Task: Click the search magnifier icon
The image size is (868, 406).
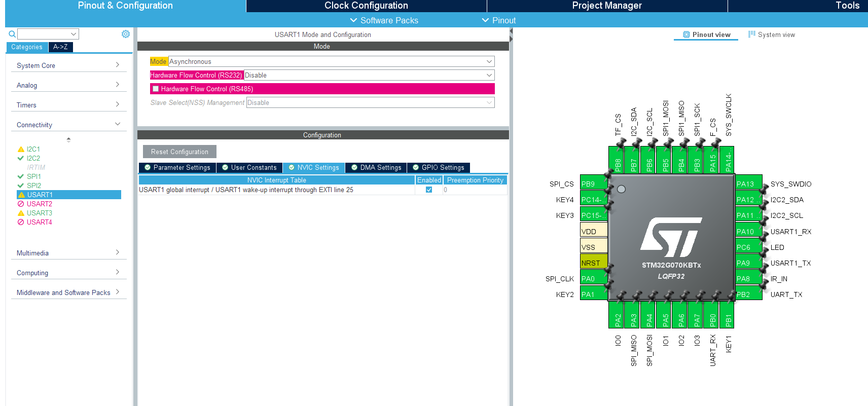Action: [12, 34]
